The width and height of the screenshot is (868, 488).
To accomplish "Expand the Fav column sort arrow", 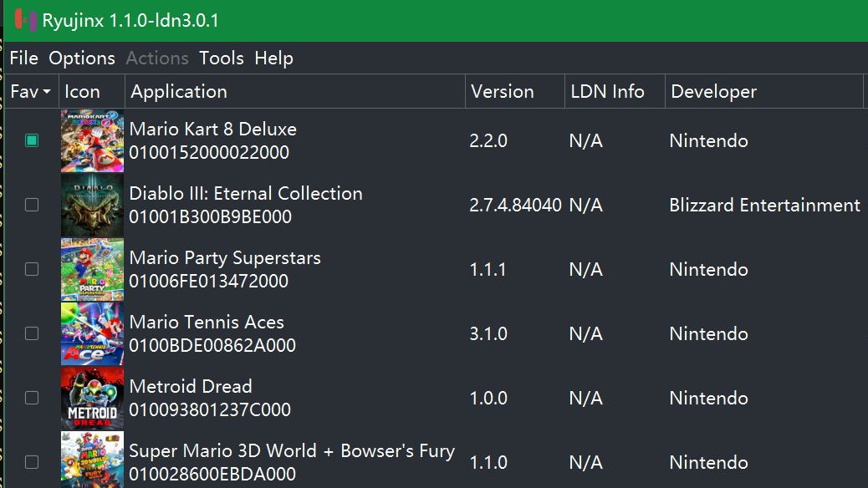I will 47,92.
